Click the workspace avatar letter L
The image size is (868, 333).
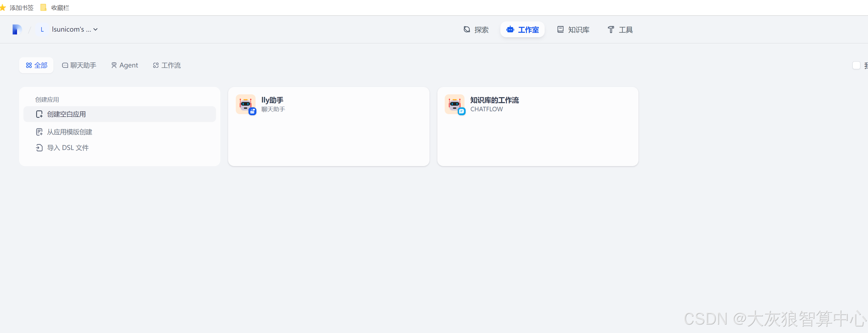(x=42, y=29)
